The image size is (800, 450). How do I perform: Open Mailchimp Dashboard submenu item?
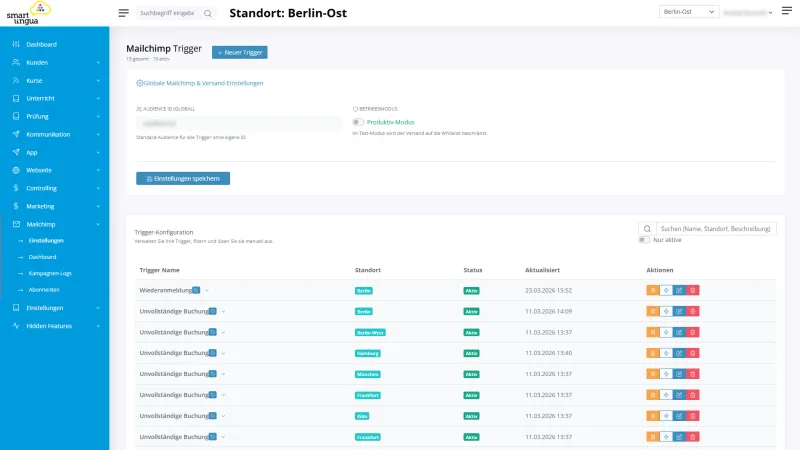(x=42, y=257)
